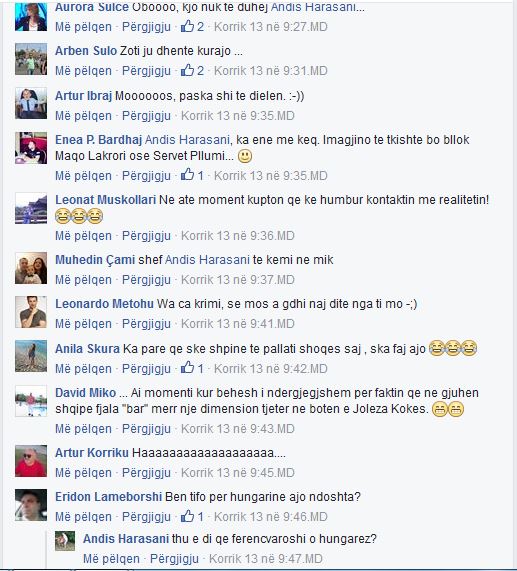This screenshot has width=517, height=571.
Task: Open Anila Skura's profile name link
Action: point(87,349)
